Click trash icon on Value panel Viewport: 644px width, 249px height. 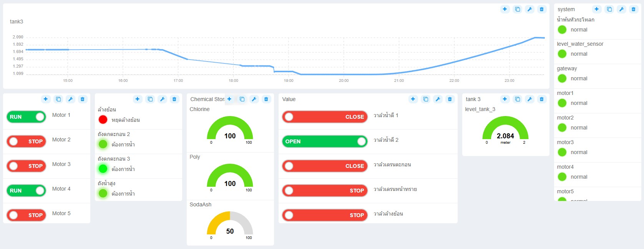click(450, 99)
